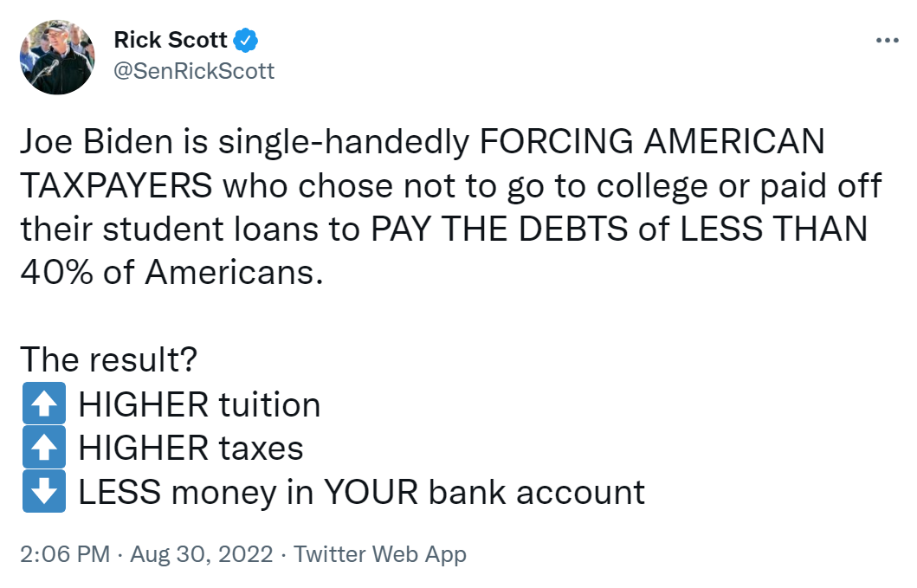
Task: Click the text "40% of Americans."
Action: coord(172,273)
